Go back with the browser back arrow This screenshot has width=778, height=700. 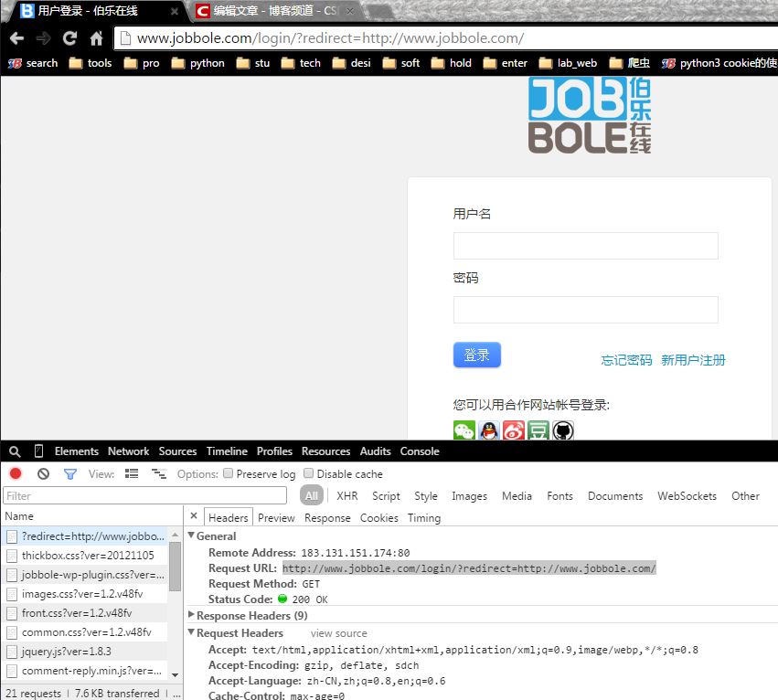(x=16, y=38)
